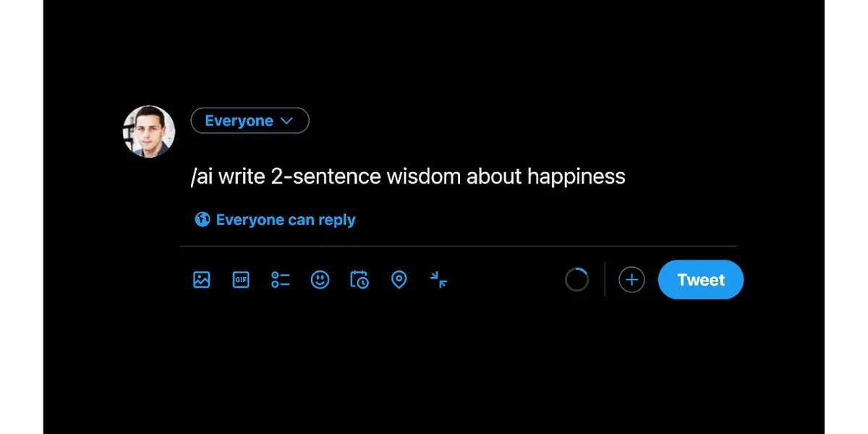Open the profile avatar photo
Screen dimensions: 868x434
pos(149,131)
